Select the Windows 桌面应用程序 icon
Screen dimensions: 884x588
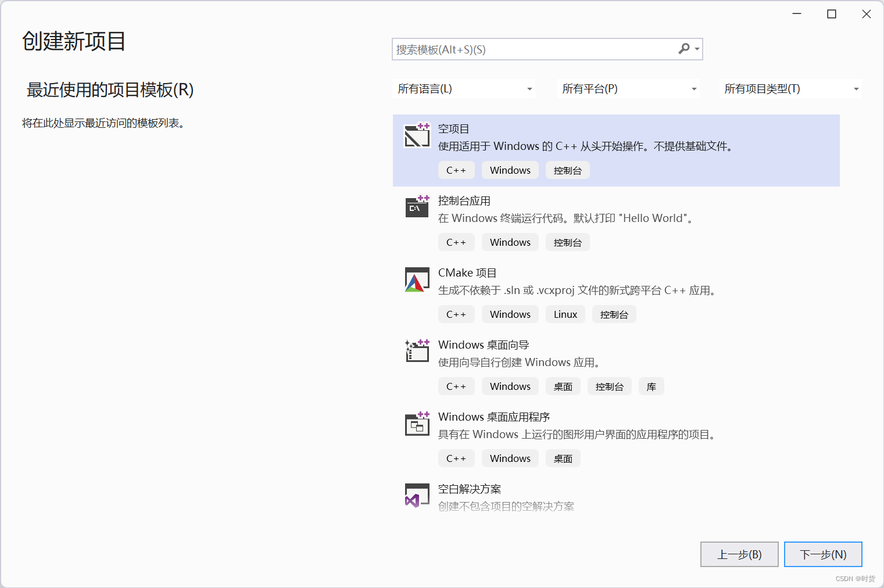(x=417, y=424)
